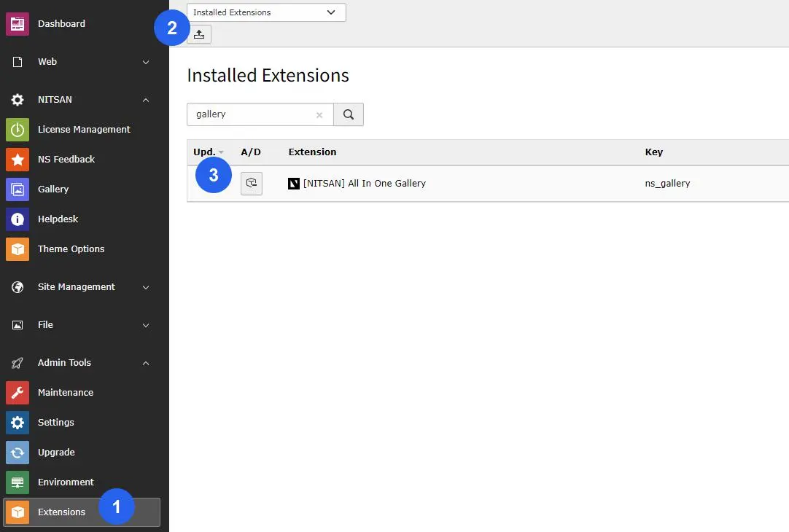The height and width of the screenshot is (532, 789).
Task: Open the Installed Extensions dropdown
Action: coord(266,12)
